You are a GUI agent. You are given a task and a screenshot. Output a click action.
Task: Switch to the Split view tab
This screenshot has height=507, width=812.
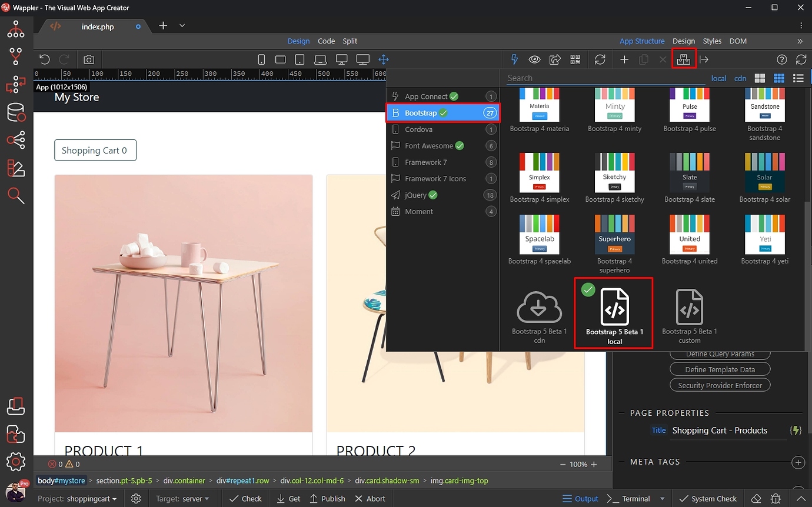(350, 41)
